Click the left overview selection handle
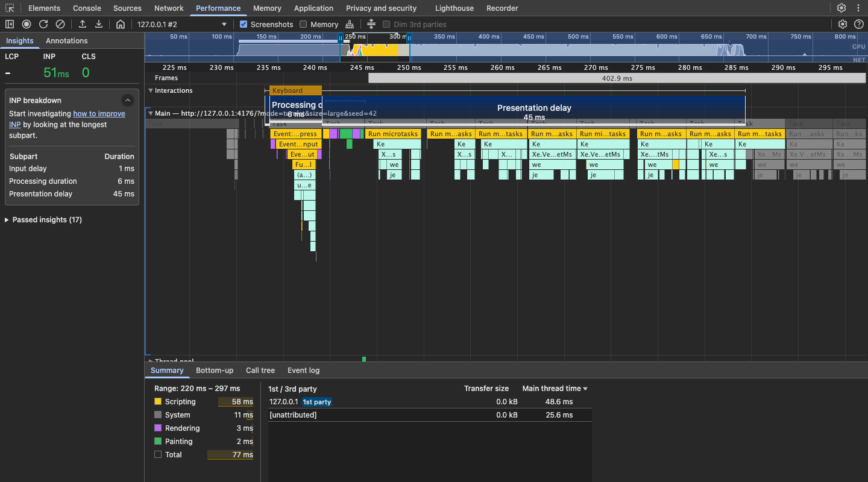The height and width of the screenshot is (482, 868). pyautogui.click(x=341, y=38)
